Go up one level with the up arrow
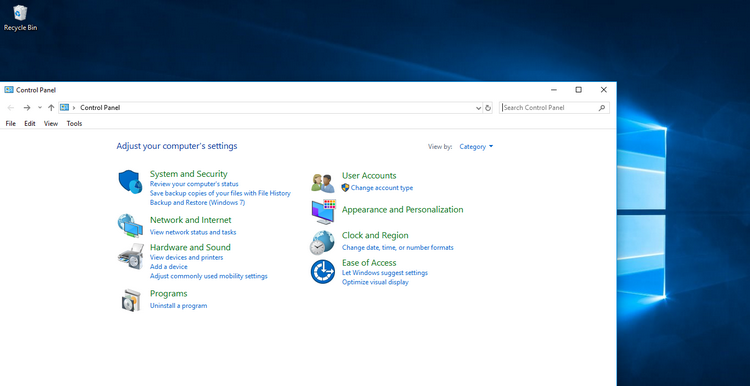Viewport: 750px width, 386px height. coord(51,108)
